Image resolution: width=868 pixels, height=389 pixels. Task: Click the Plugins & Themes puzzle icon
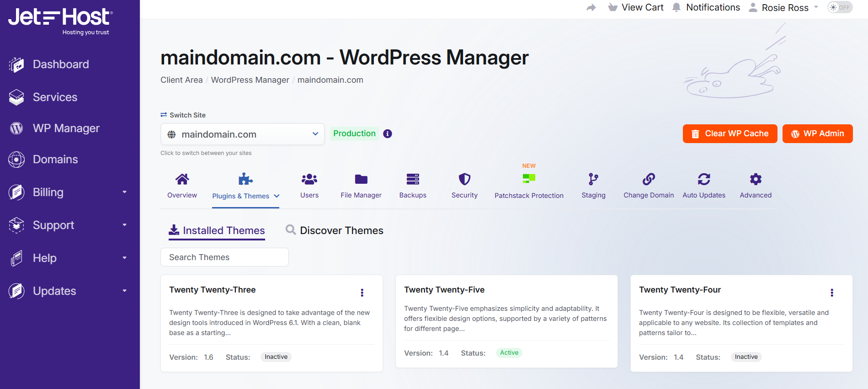245,179
